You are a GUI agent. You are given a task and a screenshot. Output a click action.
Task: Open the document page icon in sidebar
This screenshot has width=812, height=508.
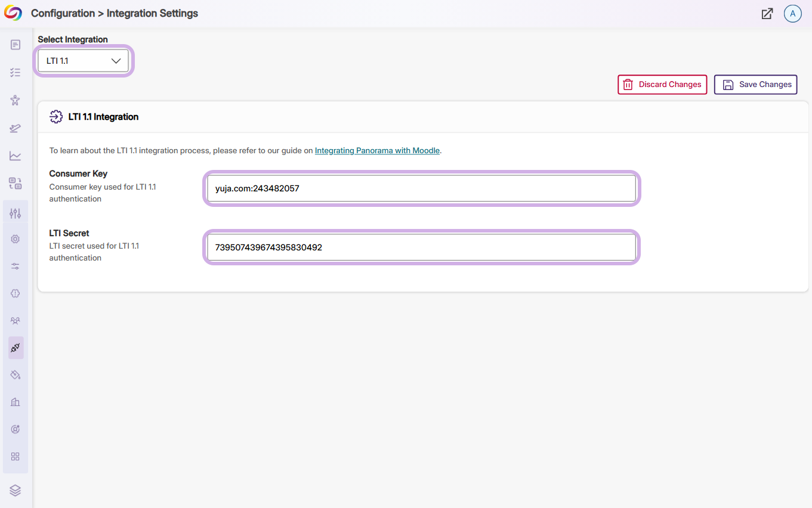click(16, 45)
